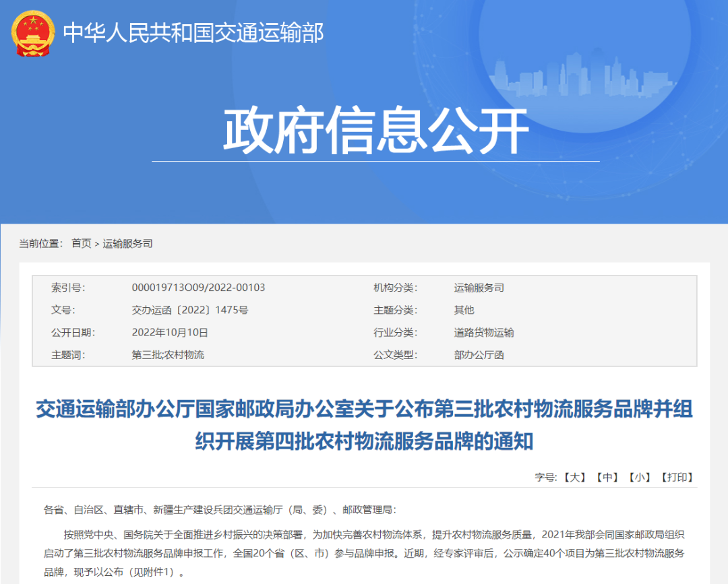
Task: Click the 公开日期 label
Action: point(73,333)
